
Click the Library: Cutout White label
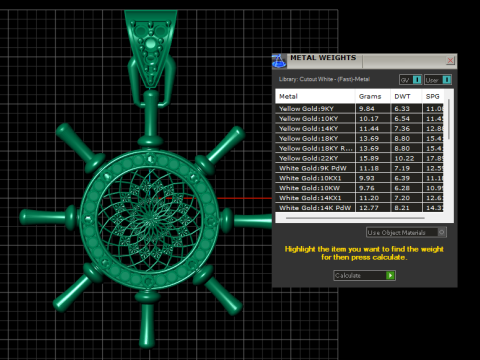pos(324,79)
